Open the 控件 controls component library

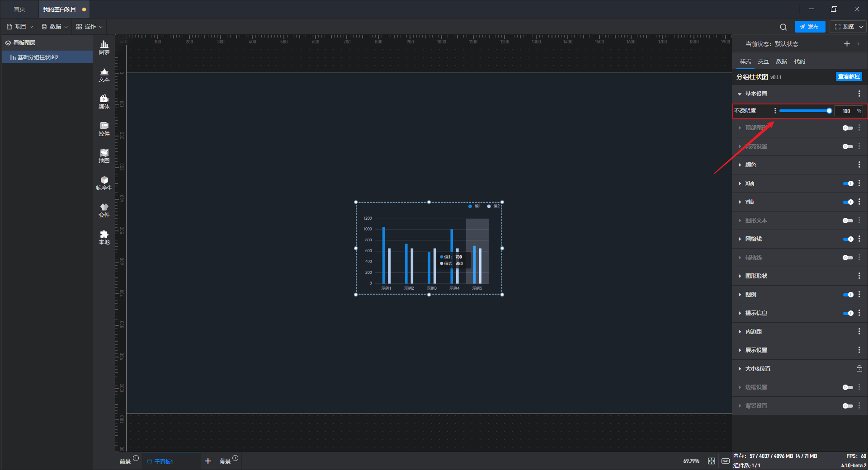coord(104,129)
